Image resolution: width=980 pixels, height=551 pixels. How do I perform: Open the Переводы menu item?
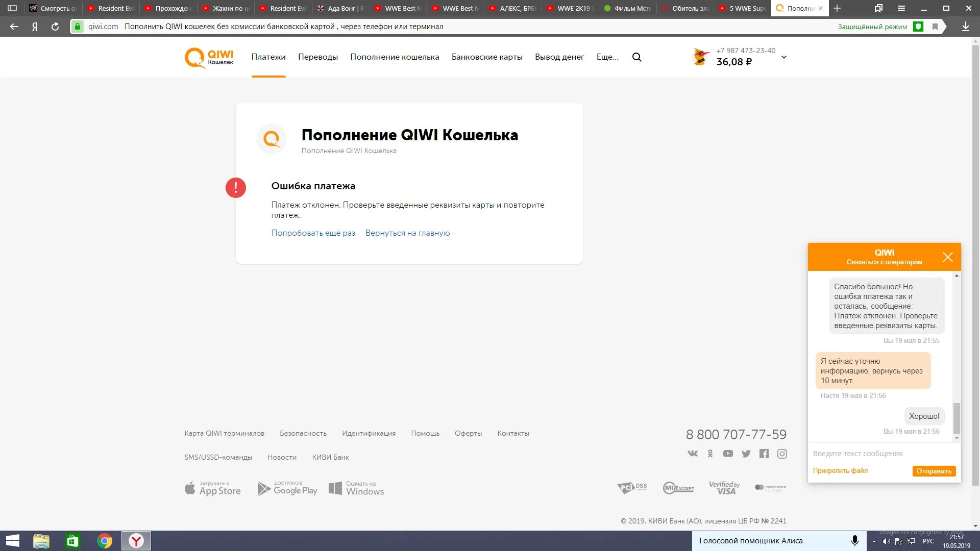(318, 57)
